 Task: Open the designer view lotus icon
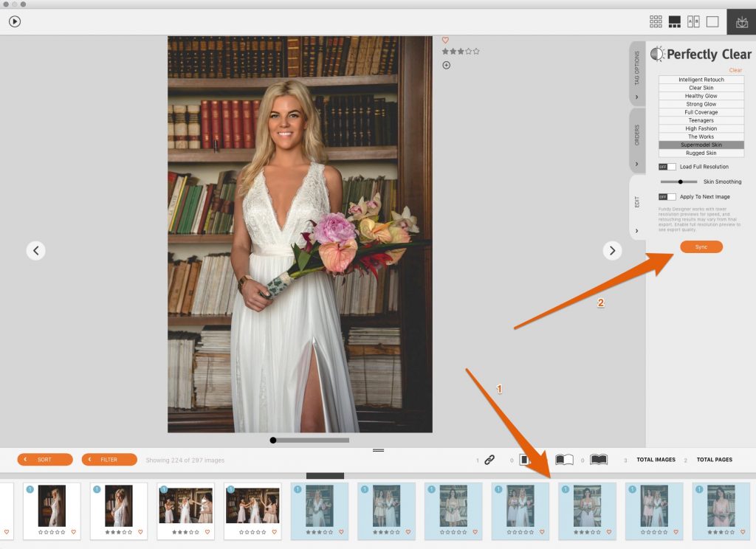tap(741, 21)
